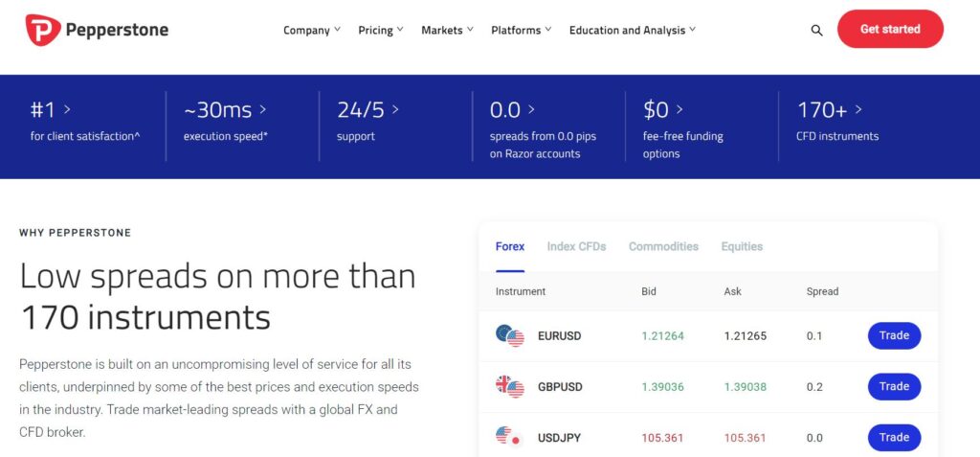
Task: Click the EURUSD flag pair icon
Action: [x=510, y=336]
